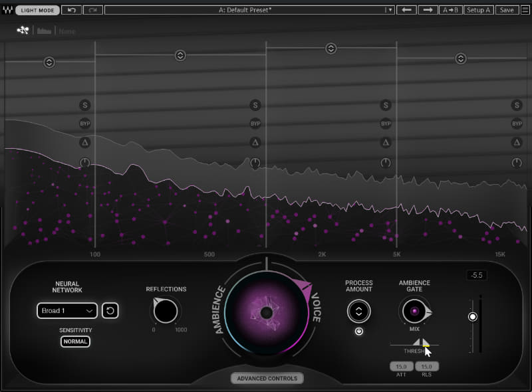The width and height of the screenshot is (532, 392).
Task: Click the Waves logo in the toolbar
Action: click(x=7, y=10)
